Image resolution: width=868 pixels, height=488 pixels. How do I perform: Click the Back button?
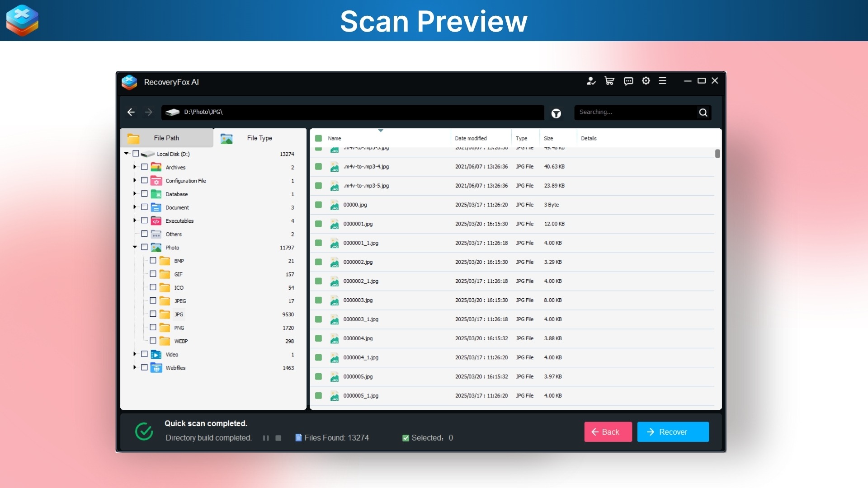[608, 432]
